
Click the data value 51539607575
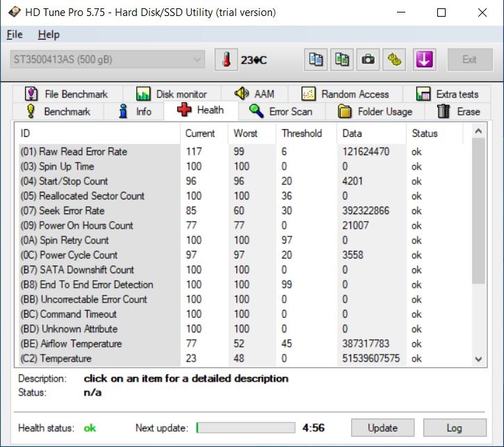pos(371,358)
